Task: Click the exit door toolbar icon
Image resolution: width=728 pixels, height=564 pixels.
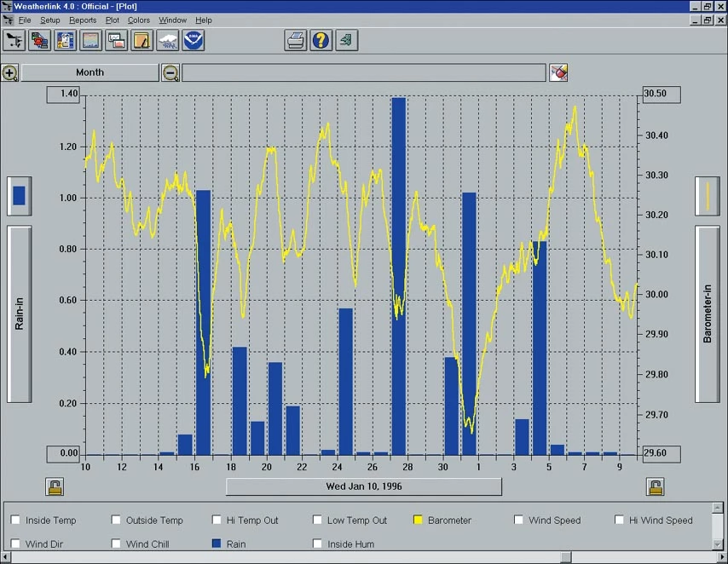Action: pyautogui.click(x=345, y=40)
